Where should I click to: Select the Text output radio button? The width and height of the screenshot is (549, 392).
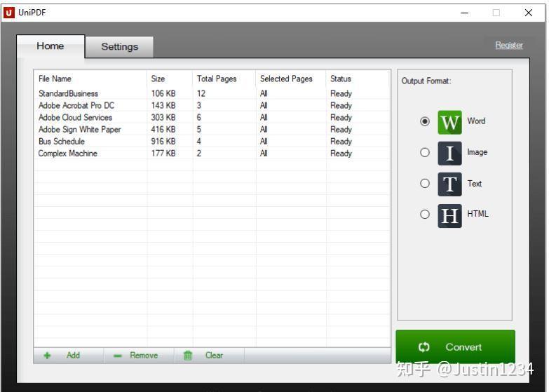coord(425,183)
